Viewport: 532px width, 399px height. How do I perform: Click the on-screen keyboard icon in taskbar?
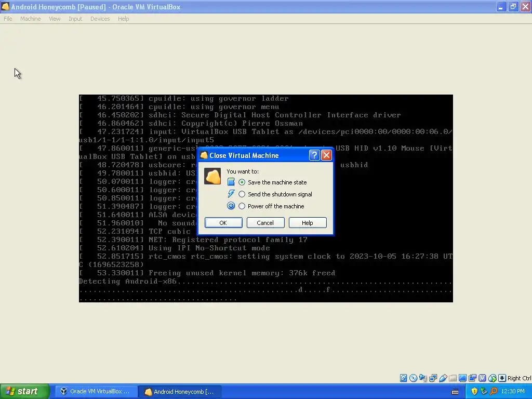[455, 392]
